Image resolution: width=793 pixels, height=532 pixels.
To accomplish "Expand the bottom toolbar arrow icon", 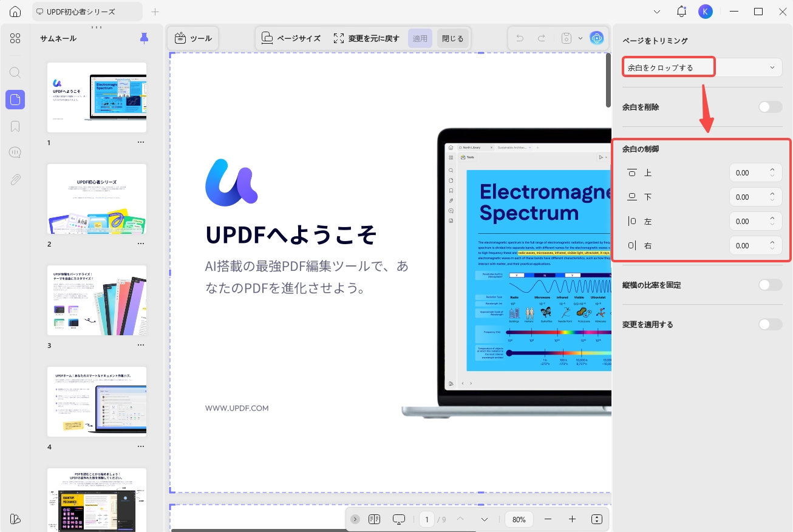I will (355, 519).
